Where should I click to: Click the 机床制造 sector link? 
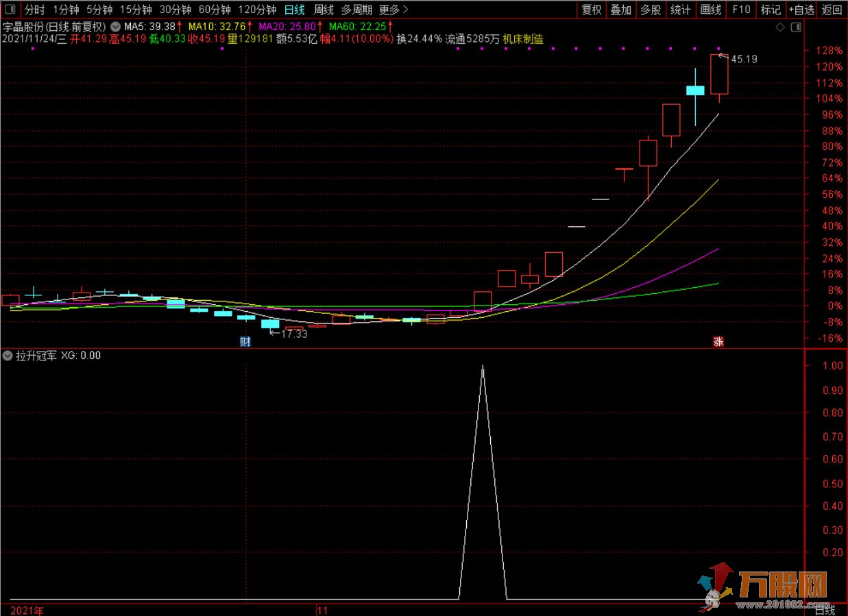coord(522,39)
